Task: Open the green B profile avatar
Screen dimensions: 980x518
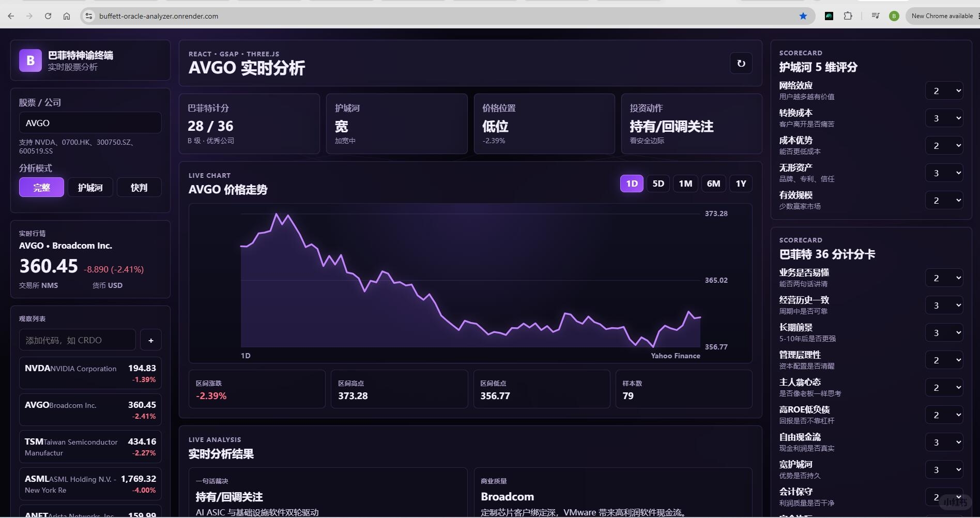Action: [x=894, y=16]
